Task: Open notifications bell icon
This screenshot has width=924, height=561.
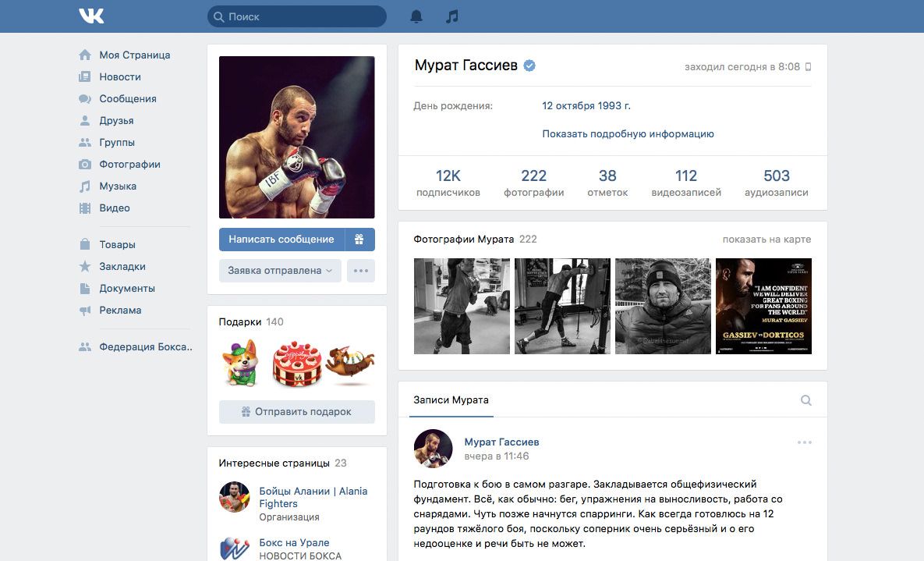Action: click(416, 16)
